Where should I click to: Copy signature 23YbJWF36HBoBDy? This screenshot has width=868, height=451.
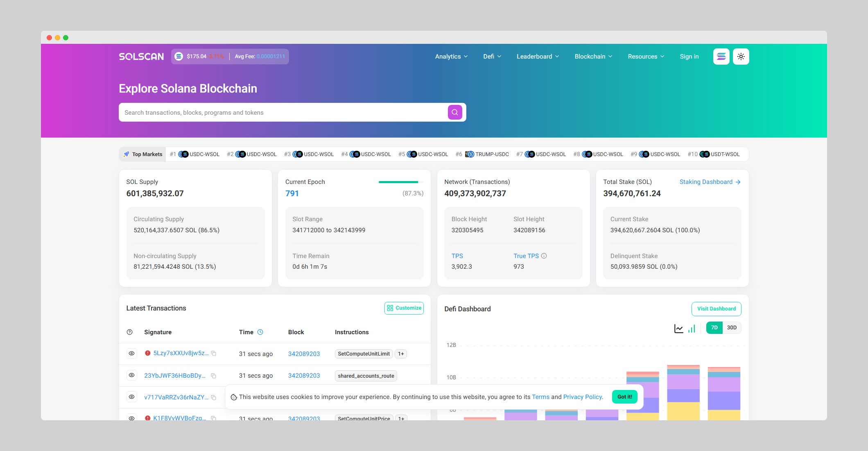coord(214,376)
